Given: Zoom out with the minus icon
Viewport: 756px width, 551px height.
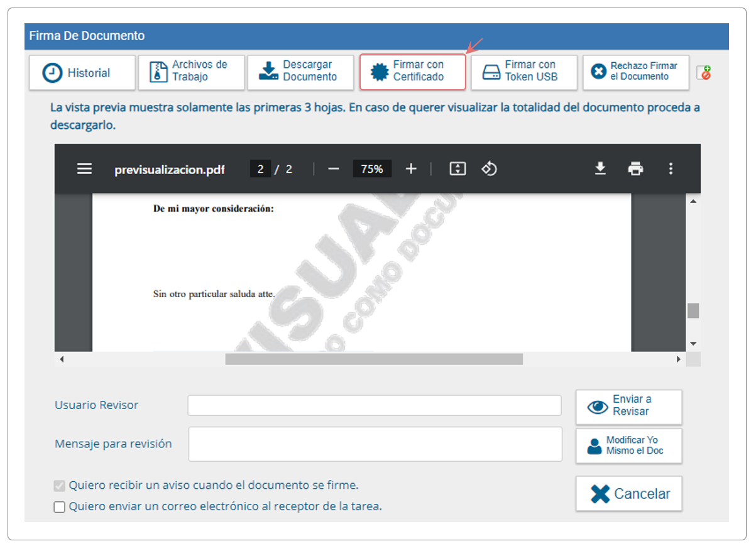Looking at the screenshot, I should tap(334, 169).
